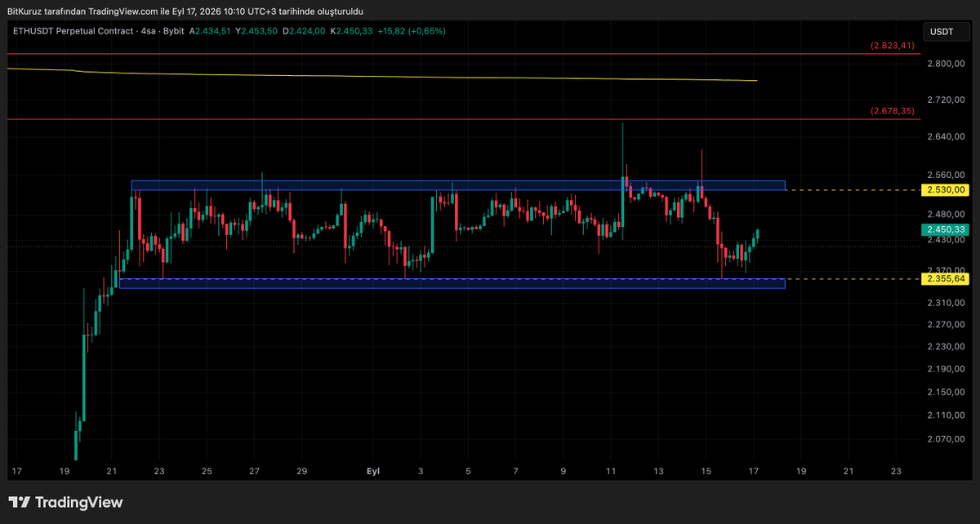Click the 2.720,00 price axis value

point(945,100)
